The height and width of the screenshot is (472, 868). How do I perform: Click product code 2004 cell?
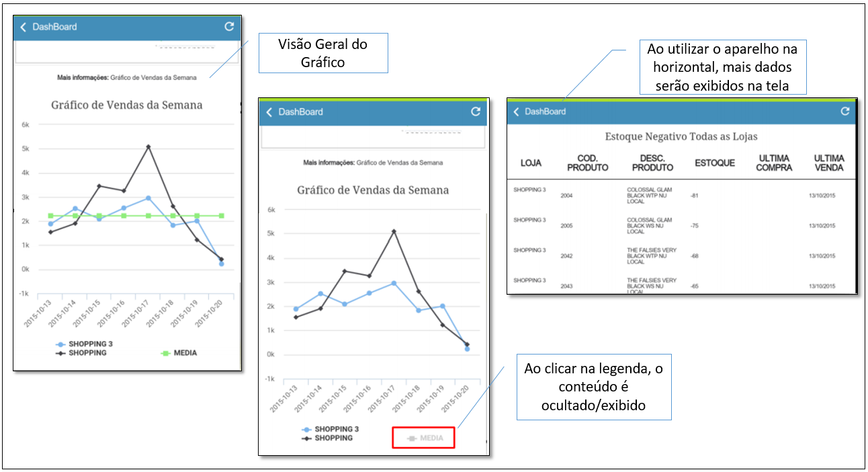click(567, 195)
